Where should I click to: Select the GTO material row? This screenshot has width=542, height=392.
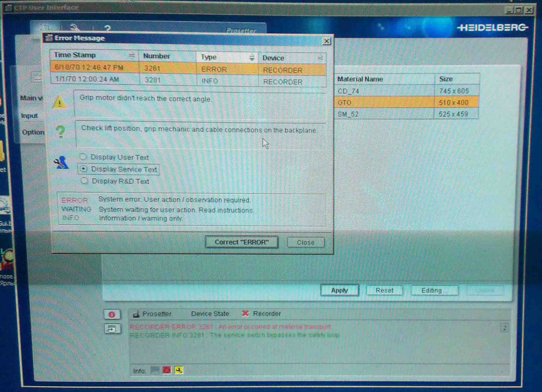coord(407,102)
